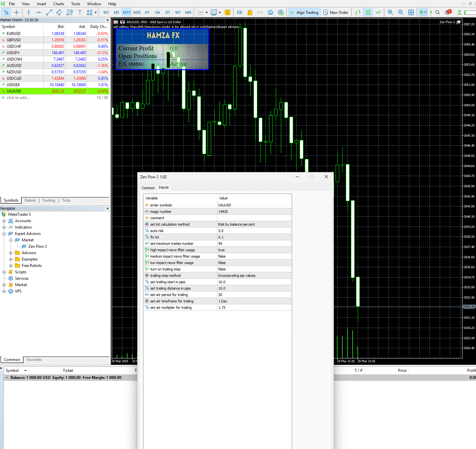Open the Charts menu
The width and height of the screenshot is (476, 449).
58,4
